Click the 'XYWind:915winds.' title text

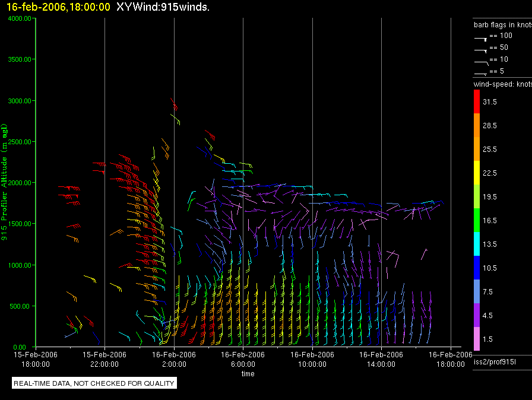tap(163, 7)
